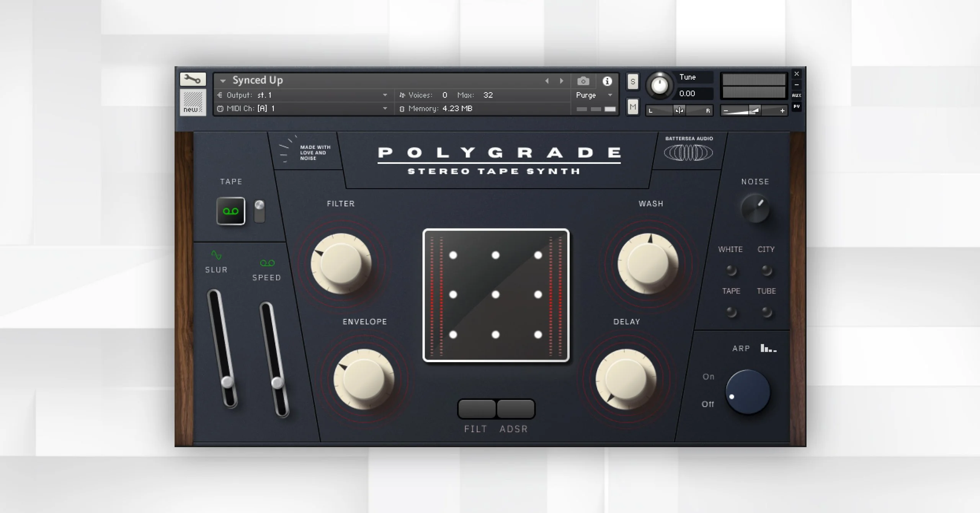The width and height of the screenshot is (980, 513).
Task: Solo the instrument with S button
Action: click(632, 82)
